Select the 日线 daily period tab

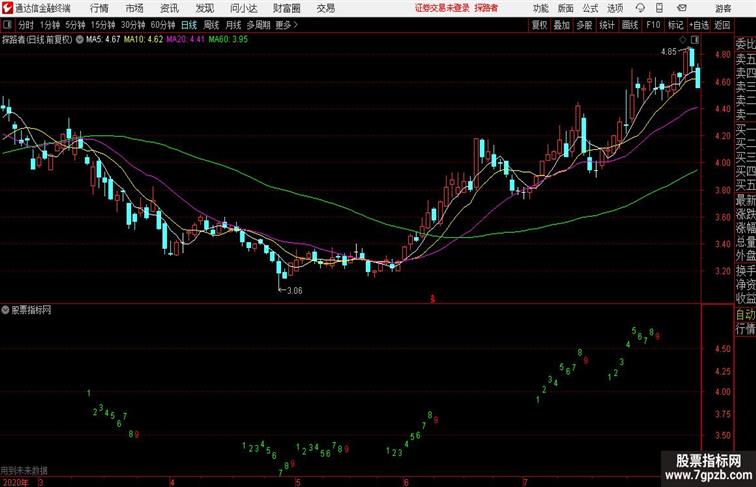pyautogui.click(x=189, y=25)
